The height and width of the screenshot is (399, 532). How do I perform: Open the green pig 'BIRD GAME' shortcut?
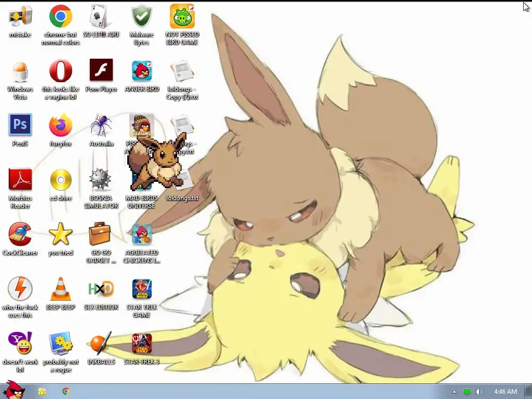182,16
